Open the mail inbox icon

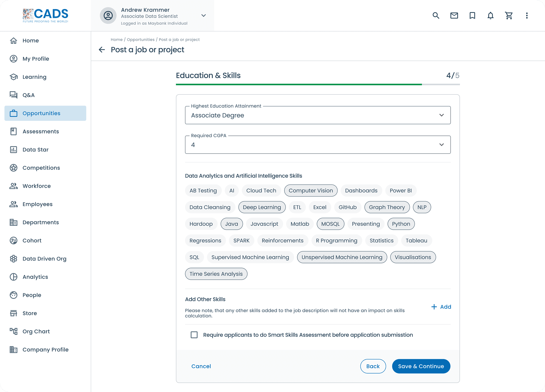[x=454, y=16]
